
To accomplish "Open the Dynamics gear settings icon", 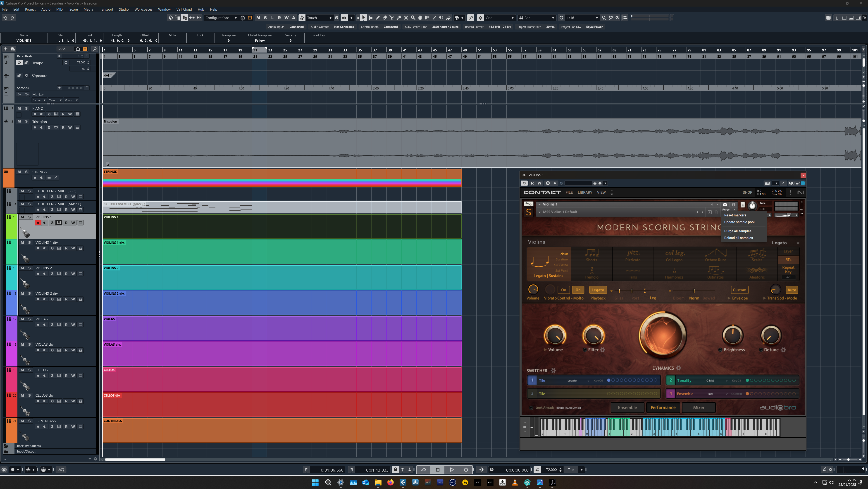I will pos(679,368).
